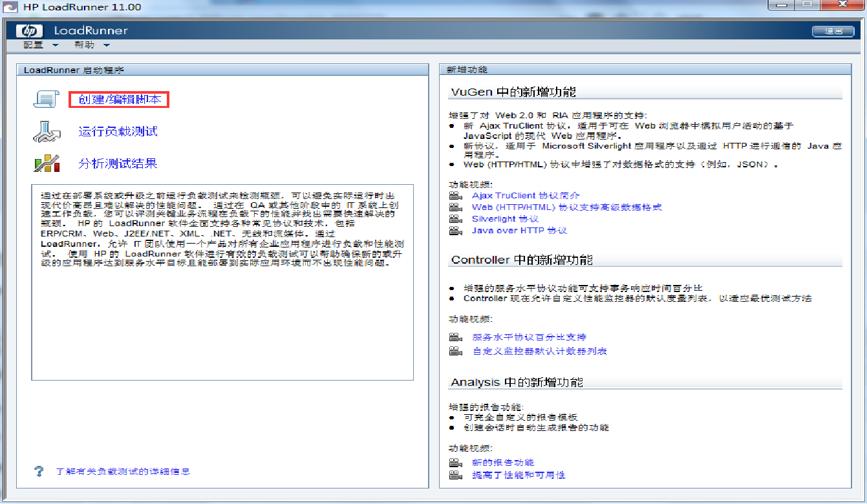Image resolution: width=867 pixels, height=504 pixels.
Task: Open 运行负载测试 link
Action: click(118, 132)
